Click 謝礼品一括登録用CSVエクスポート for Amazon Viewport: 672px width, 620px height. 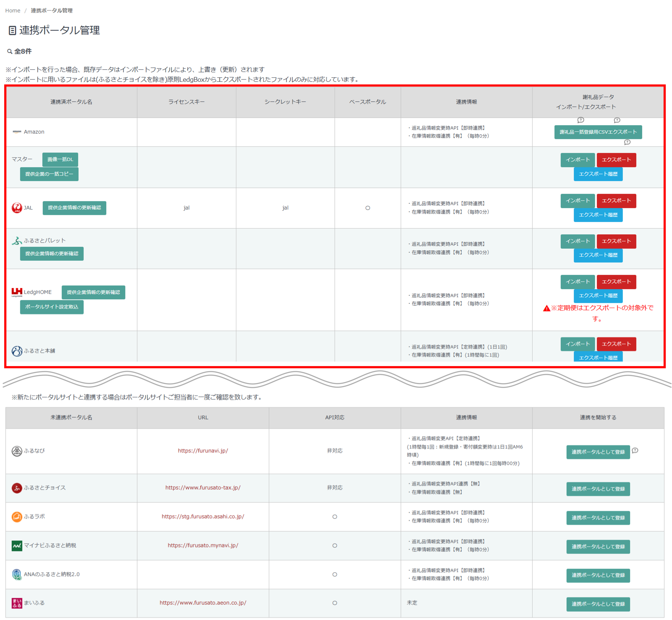[x=598, y=132]
